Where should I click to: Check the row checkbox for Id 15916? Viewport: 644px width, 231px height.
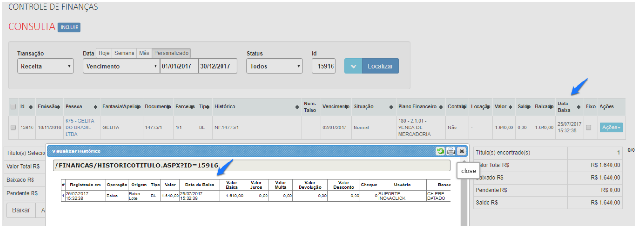(13, 127)
